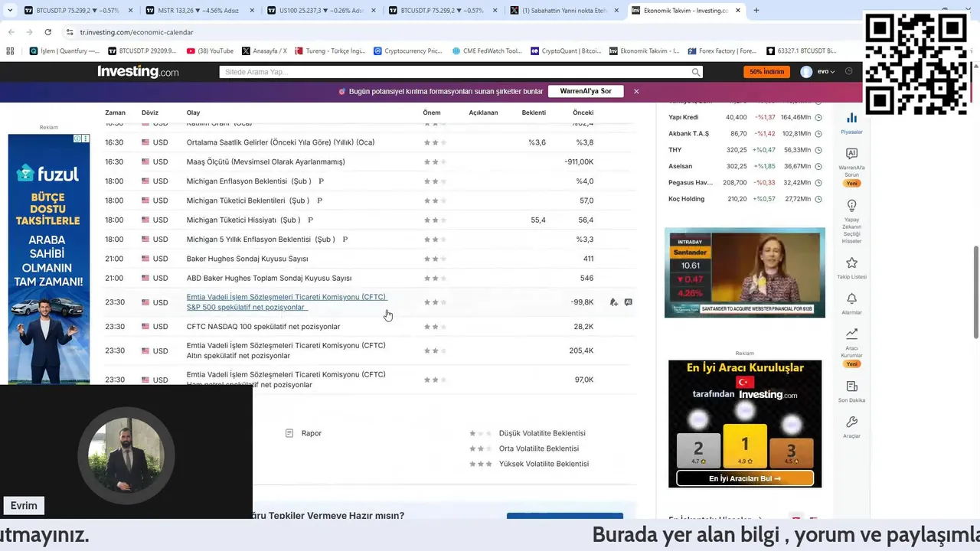Viewport: 980px width, 551px height.
Task: Click the user avatar in the Investing header
Action: point(806,72)
